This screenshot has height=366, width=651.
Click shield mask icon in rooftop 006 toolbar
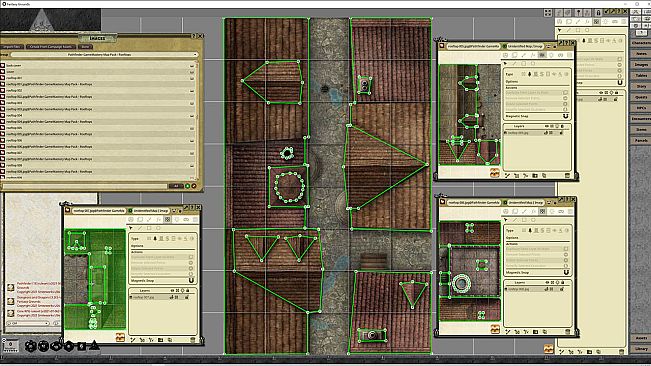(551, 211)
